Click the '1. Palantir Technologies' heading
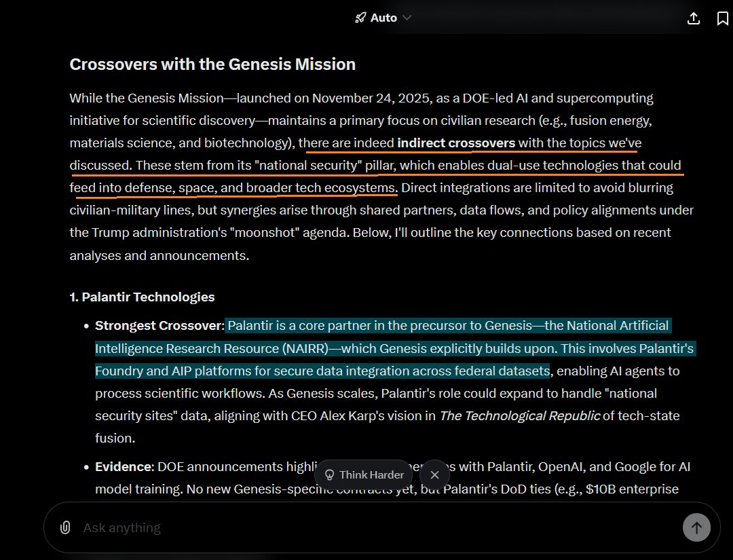The image size is (733, 560). click(x=142, y=297)
